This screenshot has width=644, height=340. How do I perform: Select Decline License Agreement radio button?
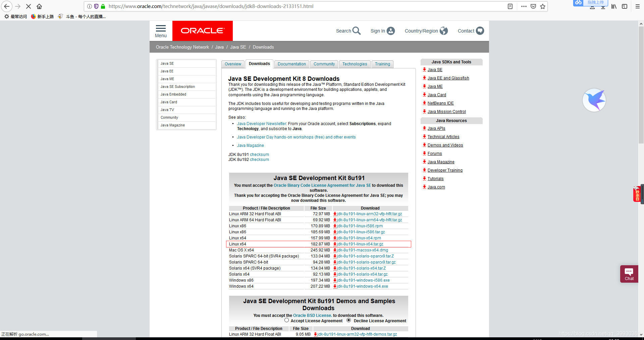pyautogui.click(x=349, y=320)
